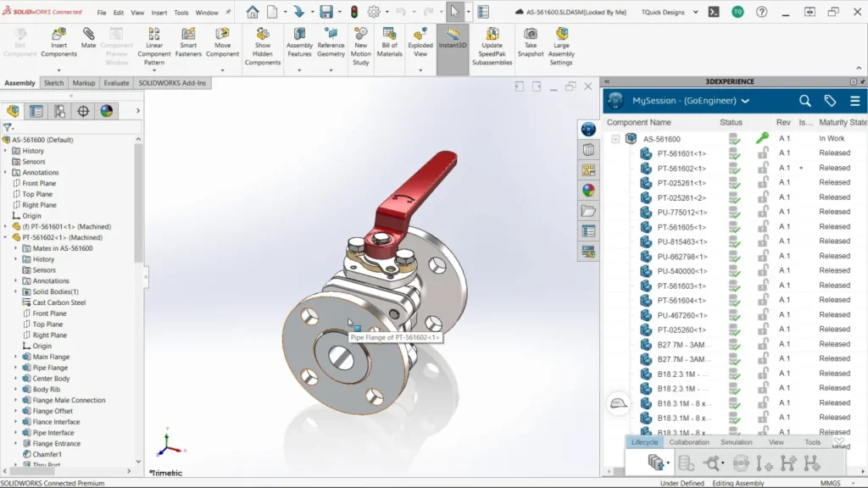Open the 3DEXPERIENCE search icon
The height and width of the screenshot is (488, 868).
[x=805, y=101]
